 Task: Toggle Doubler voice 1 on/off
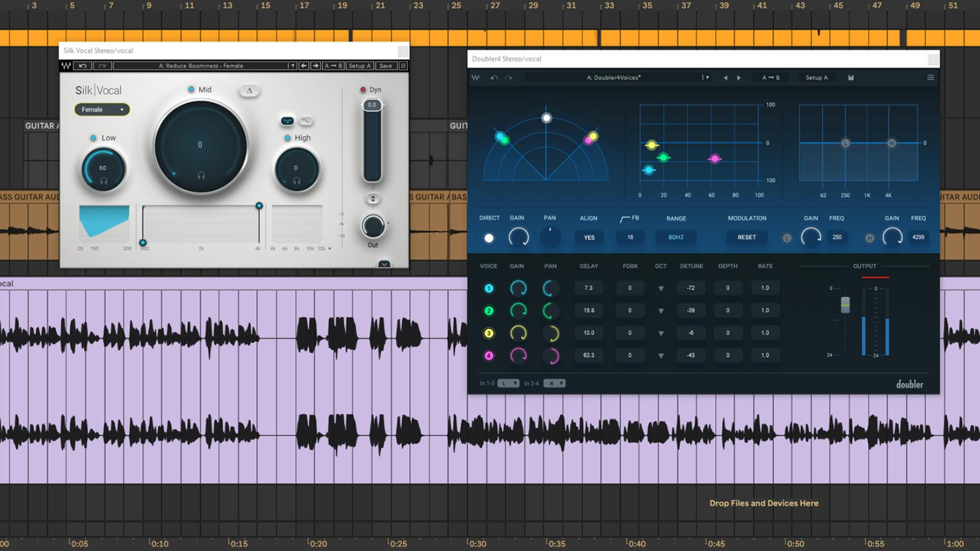[489, 288]
